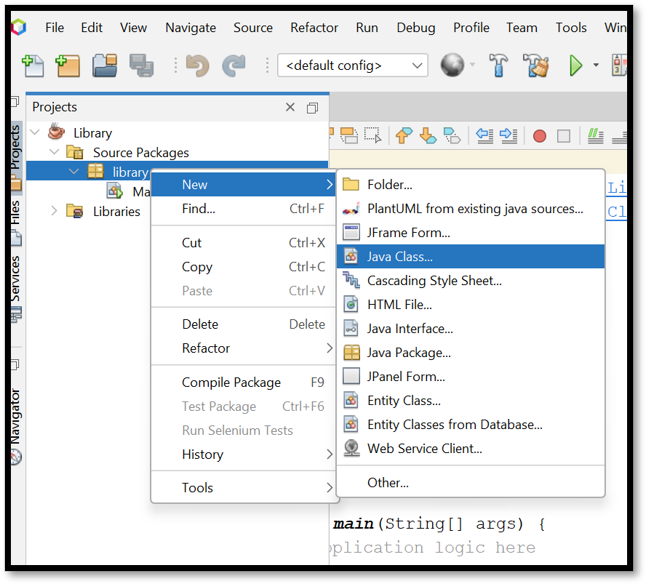This screenshot has height=584, width=646.
Task: Click the Clean and Build broom icon
Action: tap(536, 65)
